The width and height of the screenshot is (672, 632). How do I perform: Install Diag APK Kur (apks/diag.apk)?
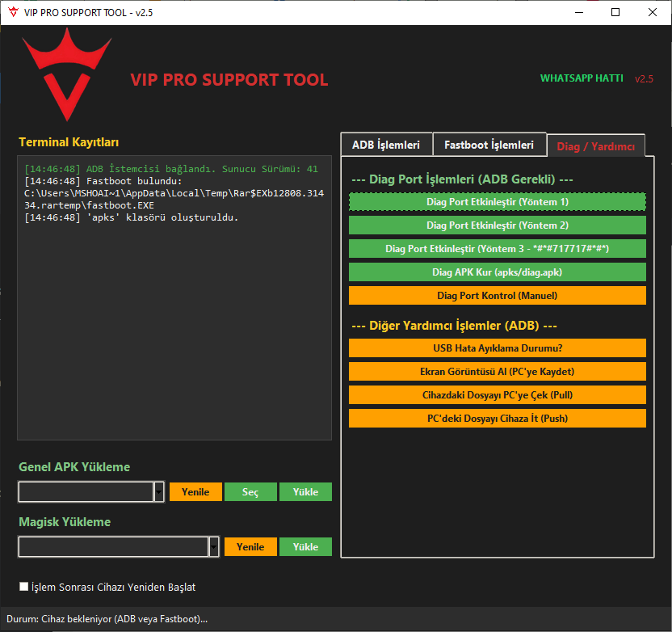click(497, 272)
